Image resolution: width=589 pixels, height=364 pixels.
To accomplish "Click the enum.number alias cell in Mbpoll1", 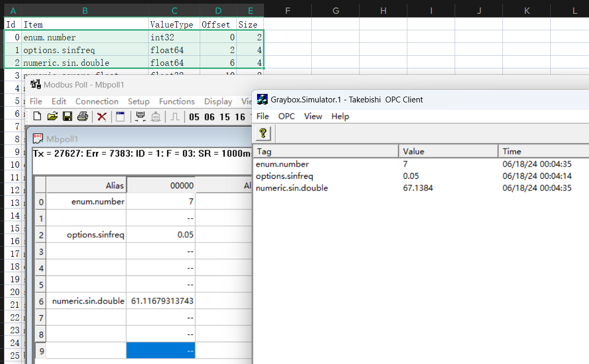I will point(86,202).
